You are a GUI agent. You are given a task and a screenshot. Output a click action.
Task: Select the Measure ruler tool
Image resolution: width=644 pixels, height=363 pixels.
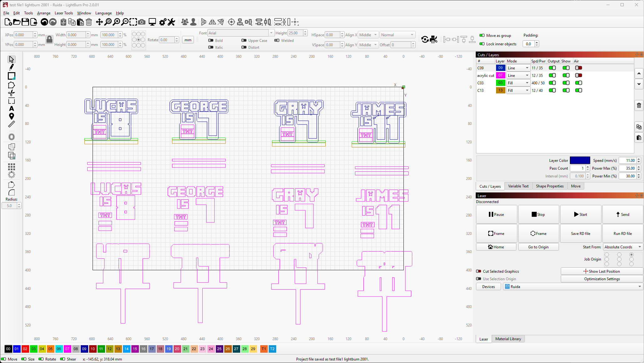point(12,124)
